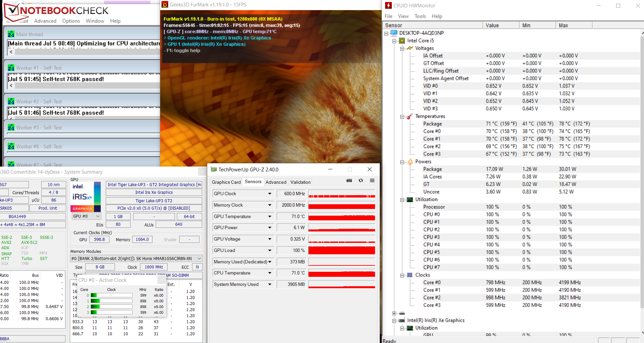Click the Temperatures thermometer icon

[x=410, y=116]
